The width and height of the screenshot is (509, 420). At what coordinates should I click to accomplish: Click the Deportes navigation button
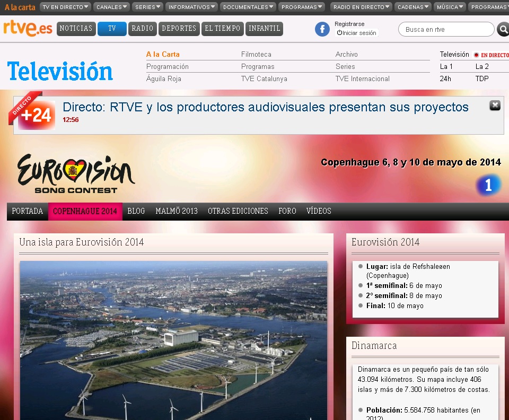179,29
